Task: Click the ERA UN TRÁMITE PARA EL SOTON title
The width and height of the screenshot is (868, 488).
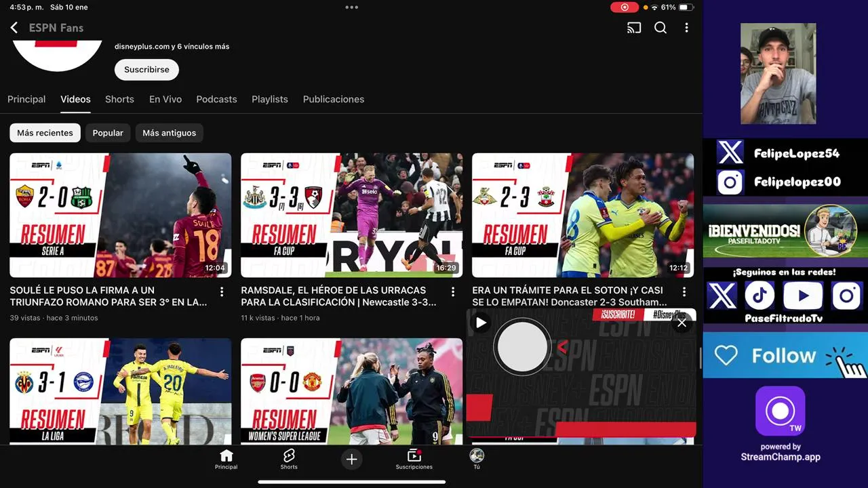Action: click(x=570, y=296)
